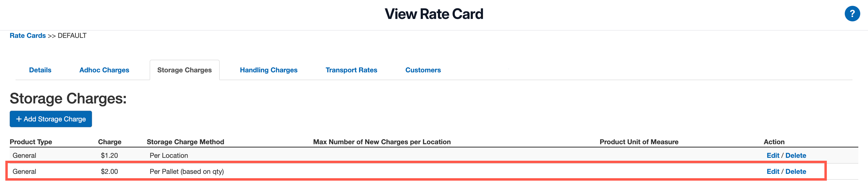The image size is (868, 185).
Task: Open the Storage Charges tab
Action: pyautogui.click(x=184, y=70)
